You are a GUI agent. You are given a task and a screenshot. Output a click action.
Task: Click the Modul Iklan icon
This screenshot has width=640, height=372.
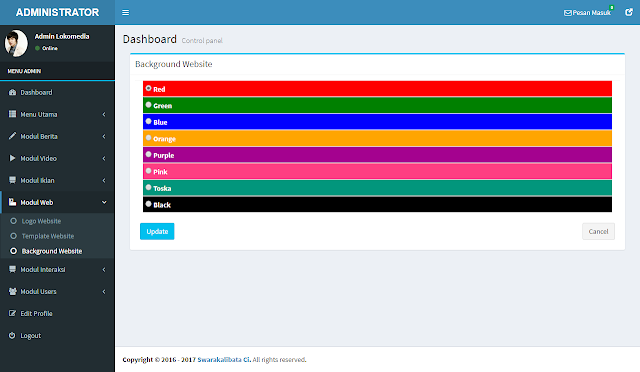(12, 180)
